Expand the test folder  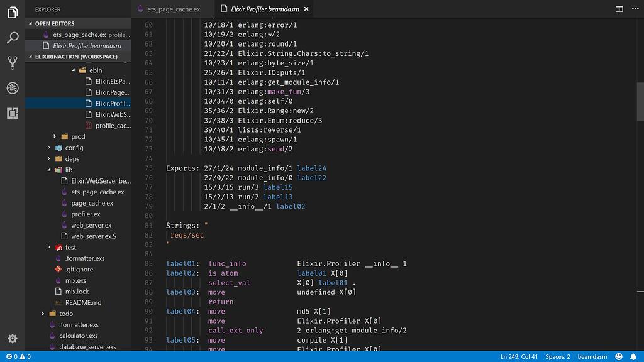[50, 247]
